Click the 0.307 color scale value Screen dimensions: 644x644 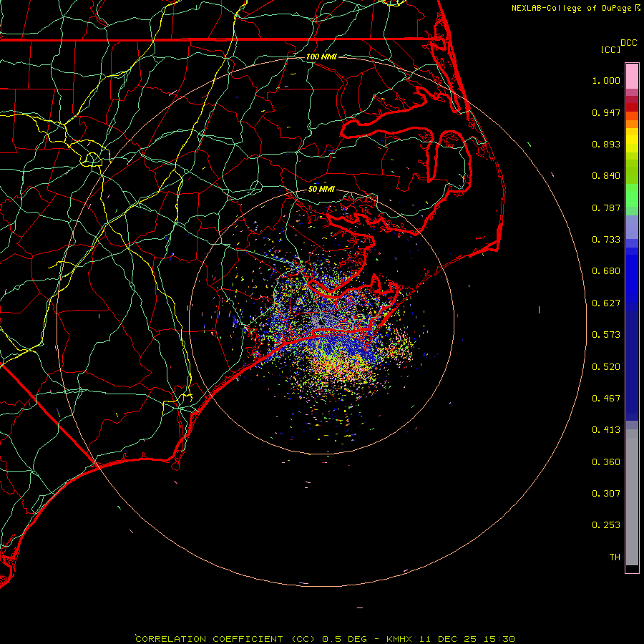tap(606, 494)
